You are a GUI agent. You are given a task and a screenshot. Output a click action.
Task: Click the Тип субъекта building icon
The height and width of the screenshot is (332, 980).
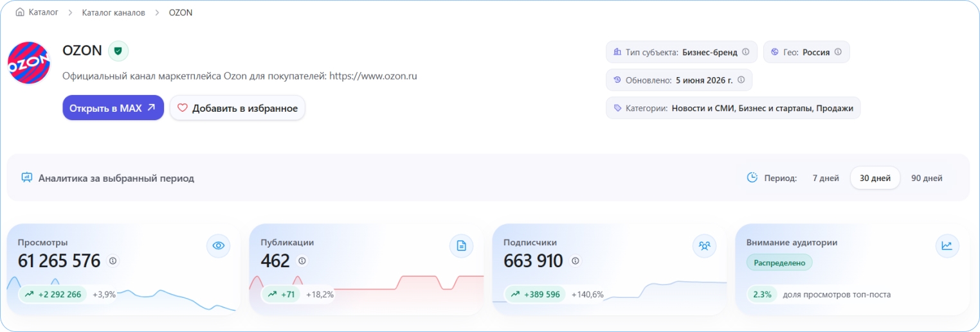tap(617, 52)
